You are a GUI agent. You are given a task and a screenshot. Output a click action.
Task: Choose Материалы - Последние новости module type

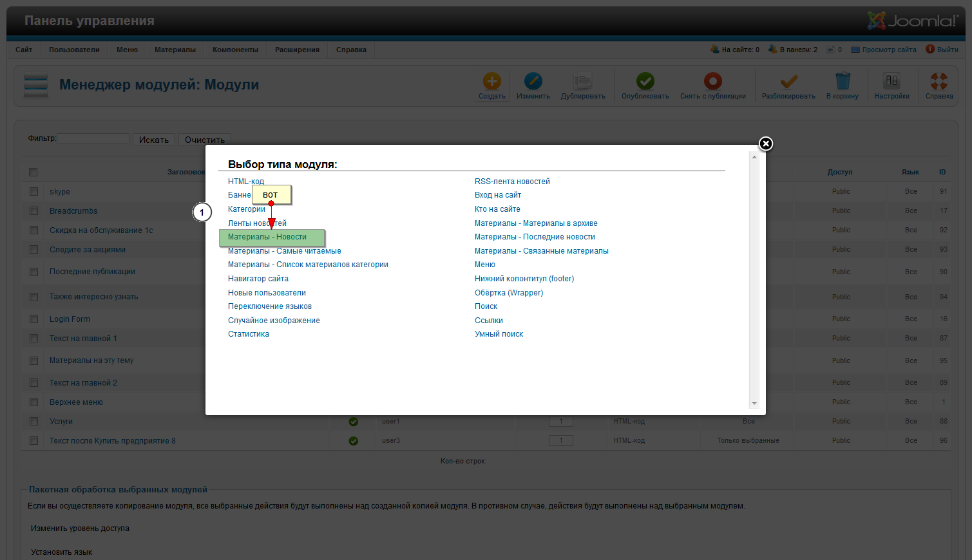click(x=535, y=237)
